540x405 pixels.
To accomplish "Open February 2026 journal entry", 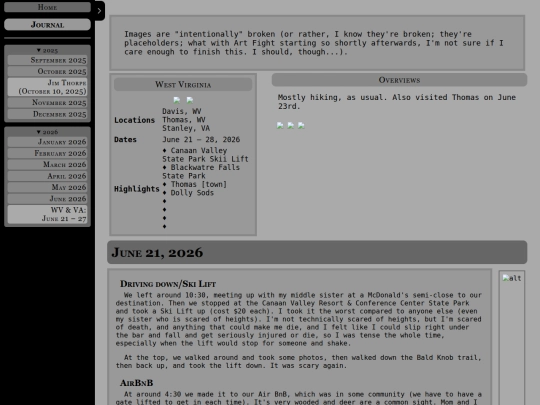I will click(48, 153).
